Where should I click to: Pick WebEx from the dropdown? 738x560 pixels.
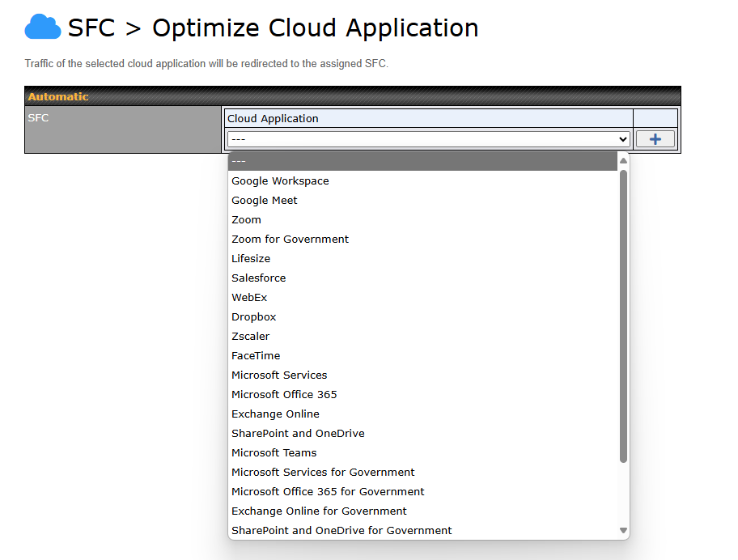(422, 298)
